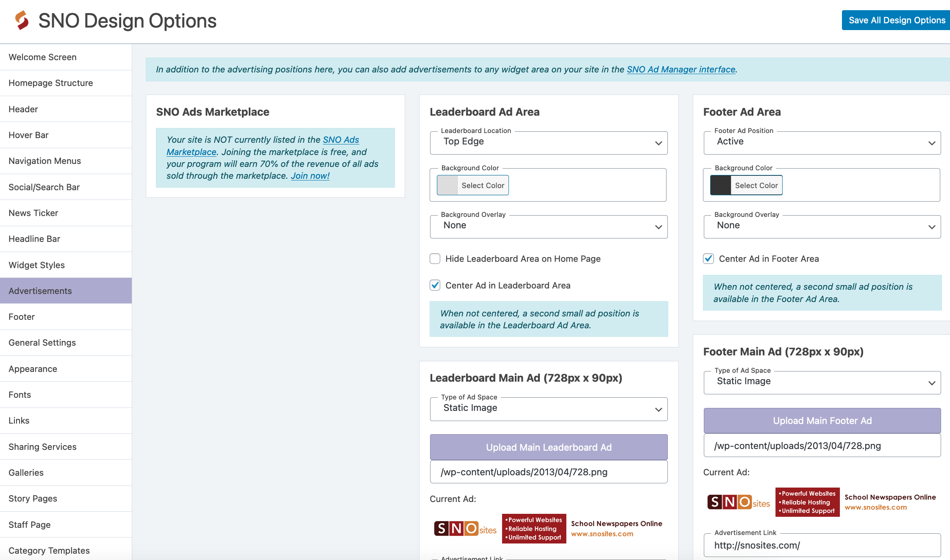This screenshot has height=560, width=950.
Task: Click the Join now! link
Action: pyautogui.click(x=310, y=176)
